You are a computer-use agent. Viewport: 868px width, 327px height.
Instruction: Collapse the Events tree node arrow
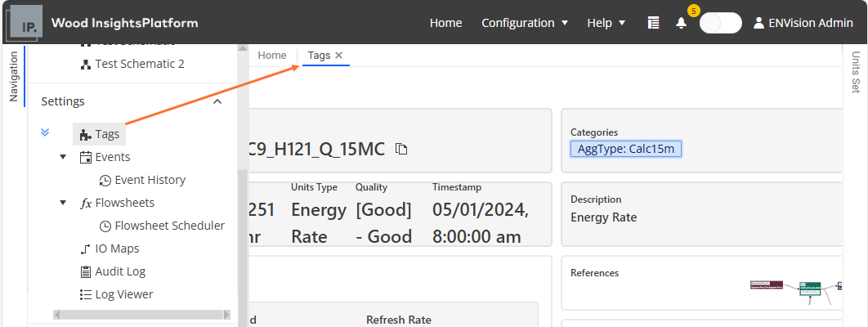click(63, 157)
